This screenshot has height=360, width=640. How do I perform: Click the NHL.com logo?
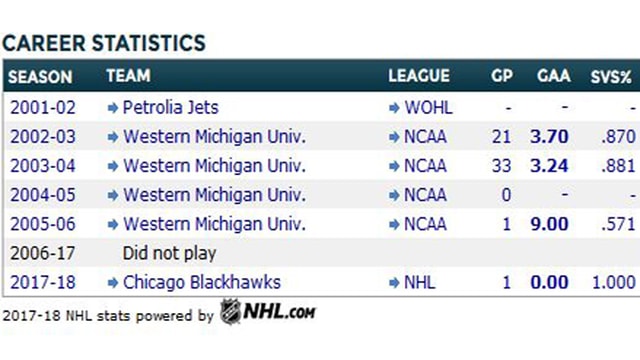click(268, 312)
